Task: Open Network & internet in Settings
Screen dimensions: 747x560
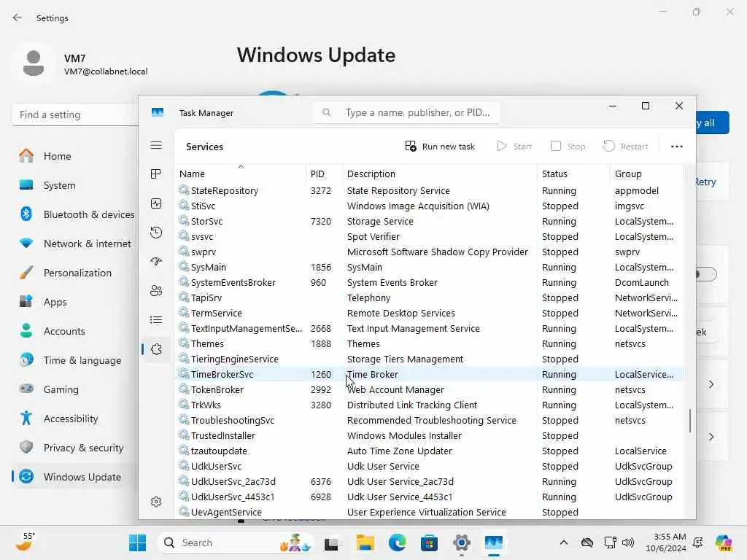Action: click(74, 244)
